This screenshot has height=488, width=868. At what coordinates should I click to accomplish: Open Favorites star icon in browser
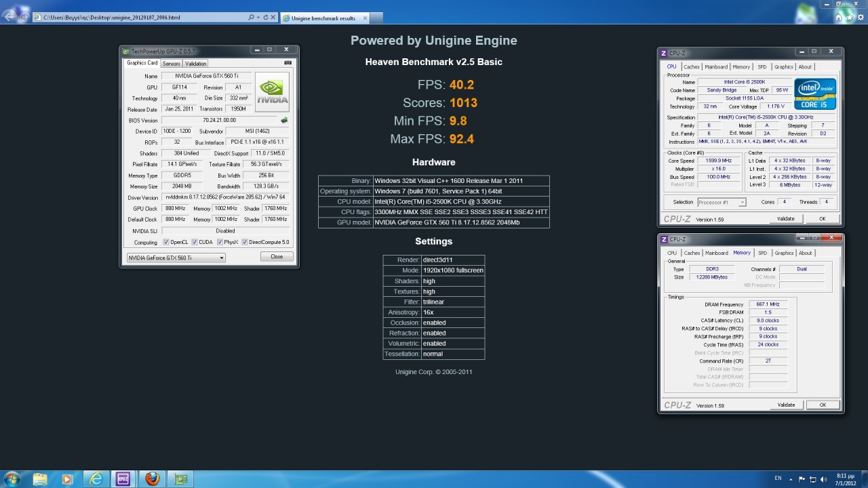850,18
